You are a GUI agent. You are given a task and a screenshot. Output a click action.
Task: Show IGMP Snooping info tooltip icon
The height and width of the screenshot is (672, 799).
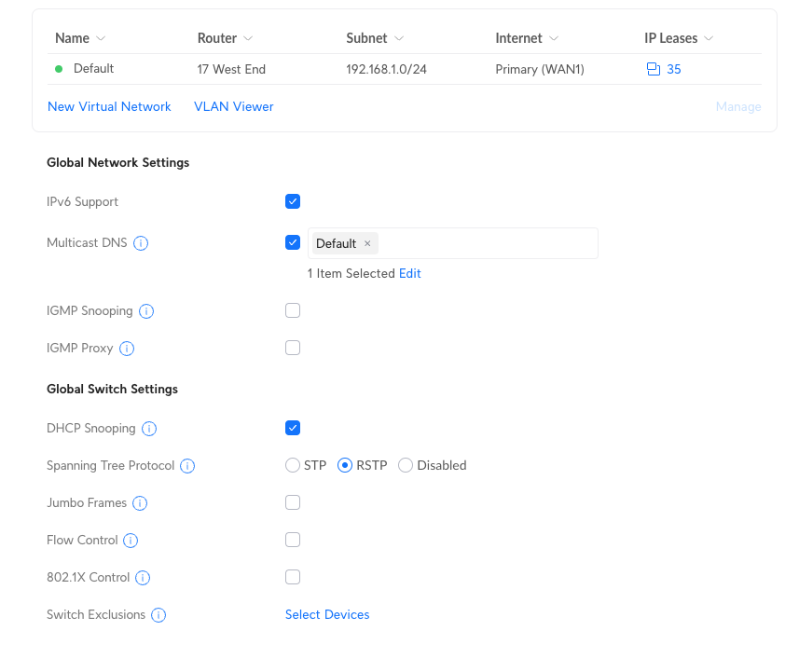pyautogui.click(x=146, y=310)
